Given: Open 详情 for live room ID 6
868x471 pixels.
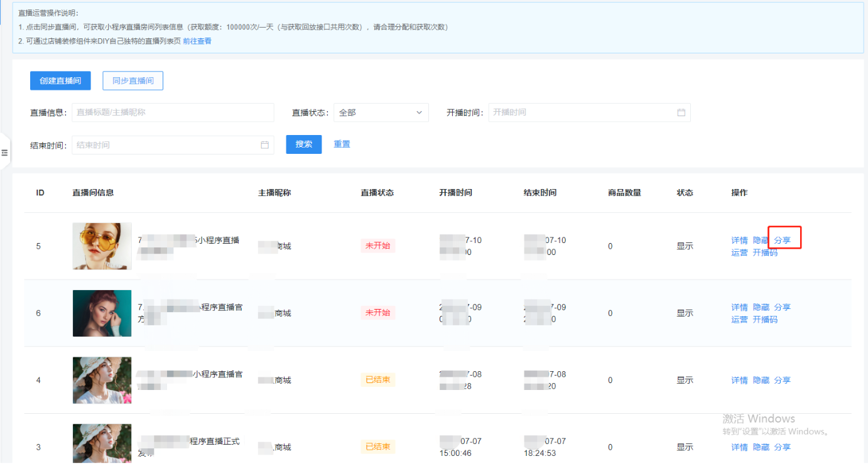Looking at the screenshot, I should pyautogui.click(x=739, y=307).
